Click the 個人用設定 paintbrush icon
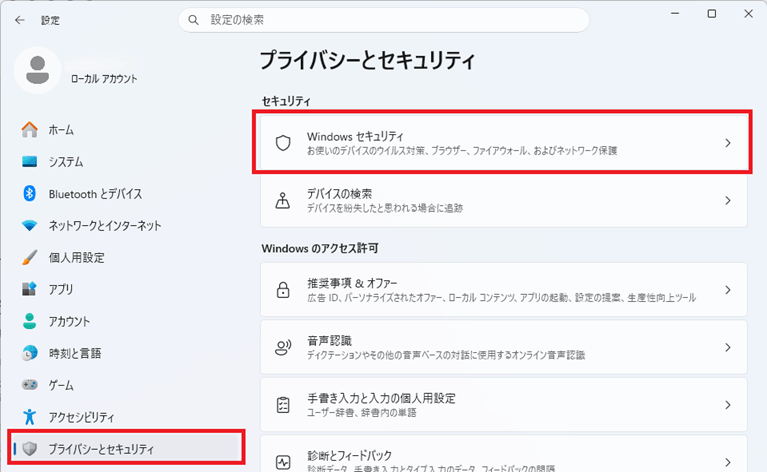 [x=29, y=257]
